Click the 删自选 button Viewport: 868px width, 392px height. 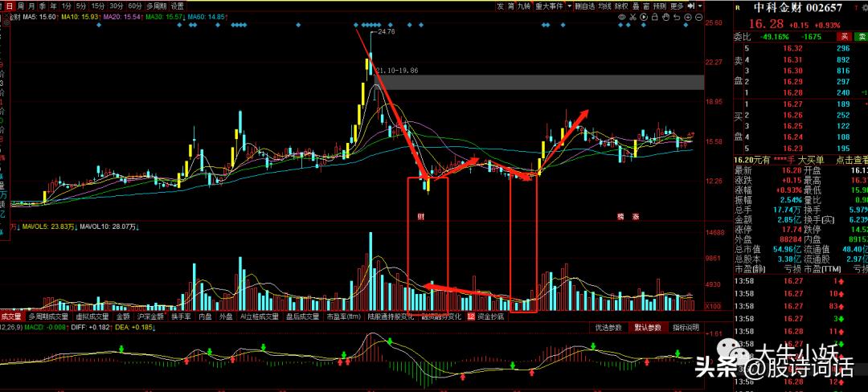pos(584,6)
